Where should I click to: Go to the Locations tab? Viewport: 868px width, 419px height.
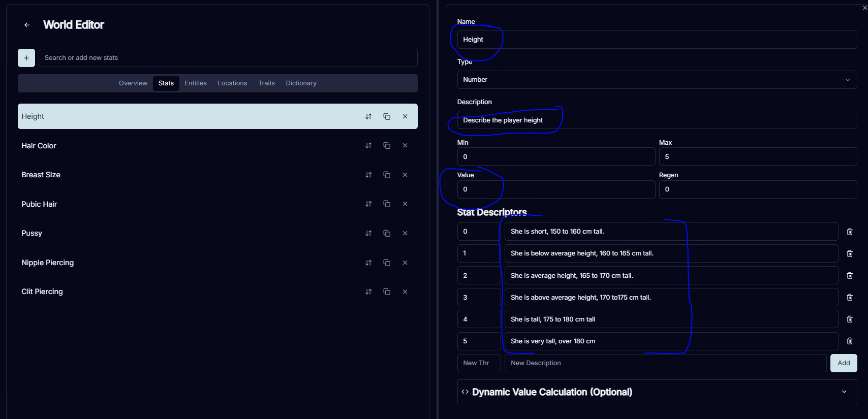232,83
